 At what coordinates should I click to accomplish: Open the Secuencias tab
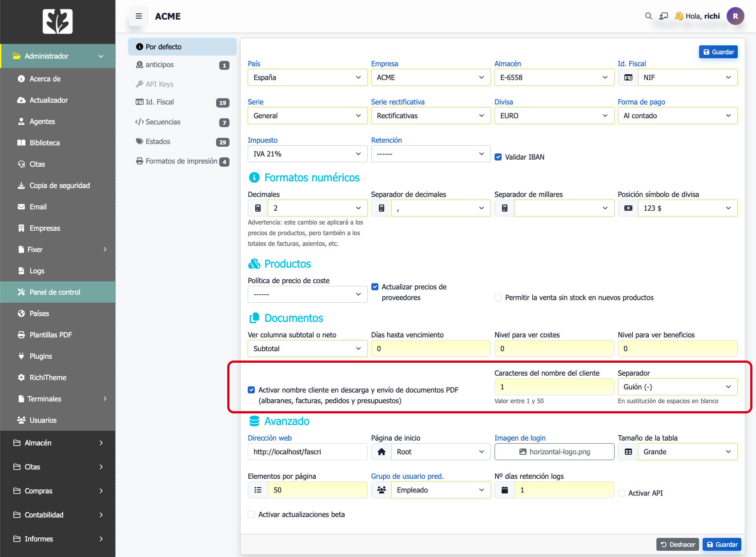click(x=163, y=122)
